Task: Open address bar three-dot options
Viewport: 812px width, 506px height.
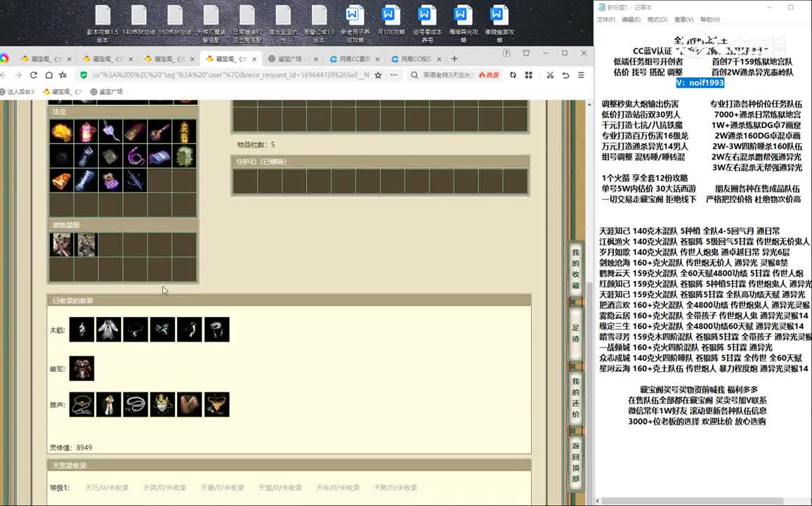Action: (x=393, y=75)
